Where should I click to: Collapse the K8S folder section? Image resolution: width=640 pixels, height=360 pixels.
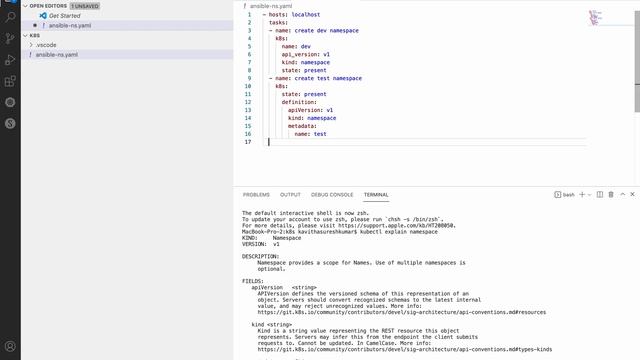(26, 36)
